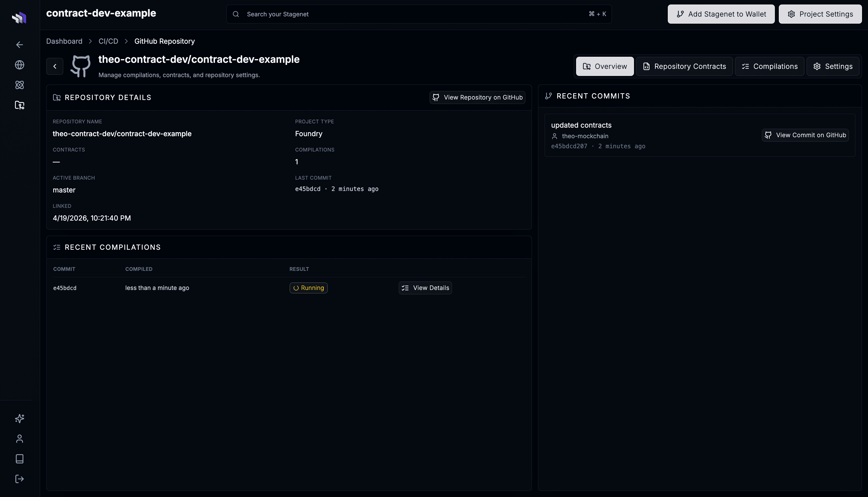Image resolution: width=868 pixels, height=497 pixels.
Task: Click the Running status indicator for compilation e45bdcd
Action: (x=308, y=288)
